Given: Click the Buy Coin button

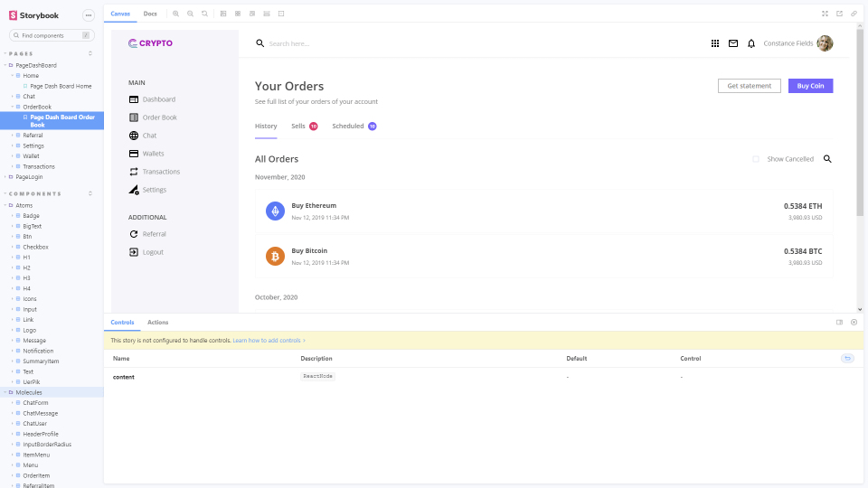Looking at the screenshot, I should point(810,86).
